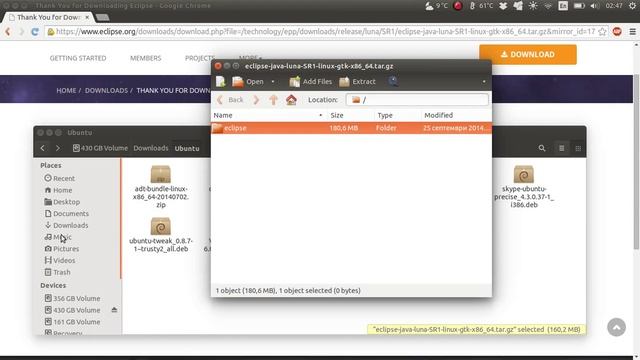The width and height of the screenshot is (640, 360).
Task: Open the Adblock extension icon
Action: point(617,31)
